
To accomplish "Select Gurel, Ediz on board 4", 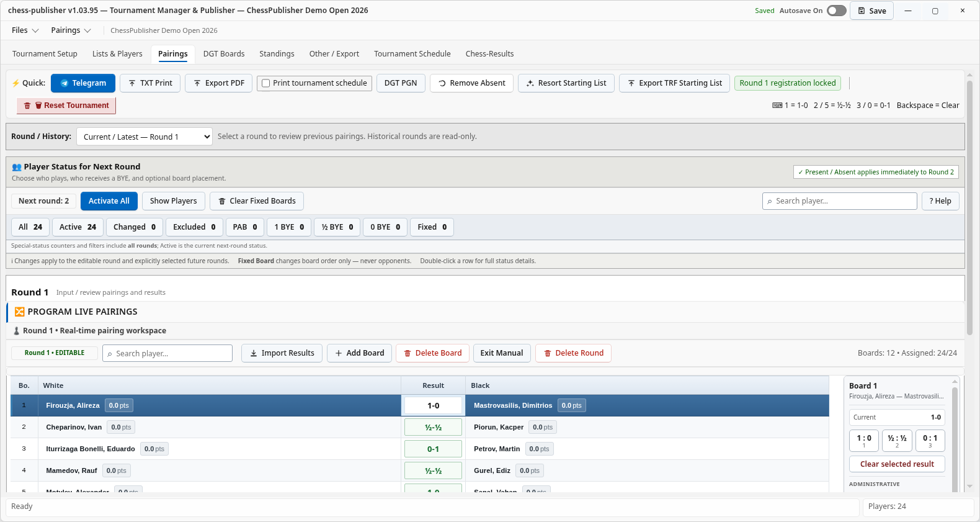I will (x=492, y=471).
